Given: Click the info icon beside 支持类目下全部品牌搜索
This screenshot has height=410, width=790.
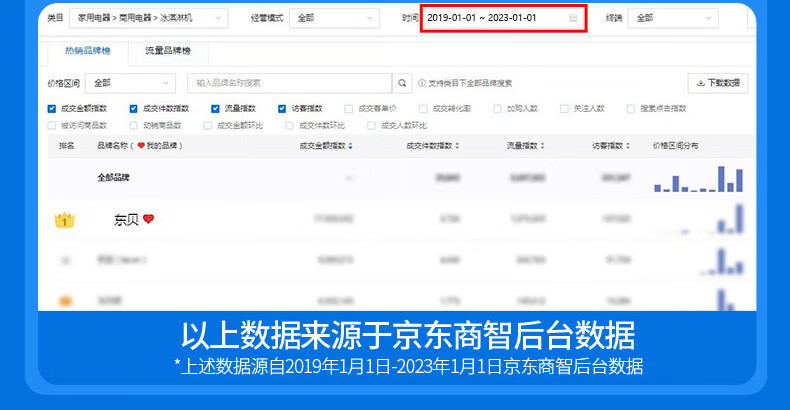Looking at the screenshot, I should [422, 83].
